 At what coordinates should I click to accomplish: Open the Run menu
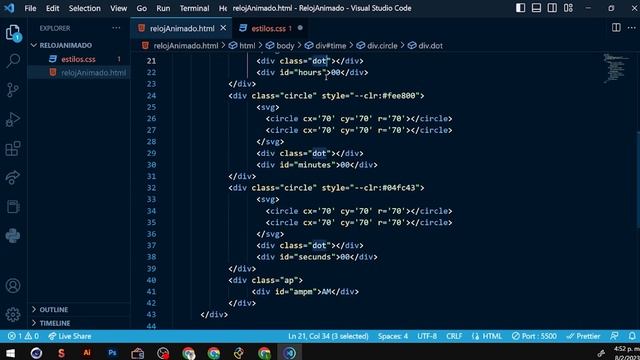(163, 8)
